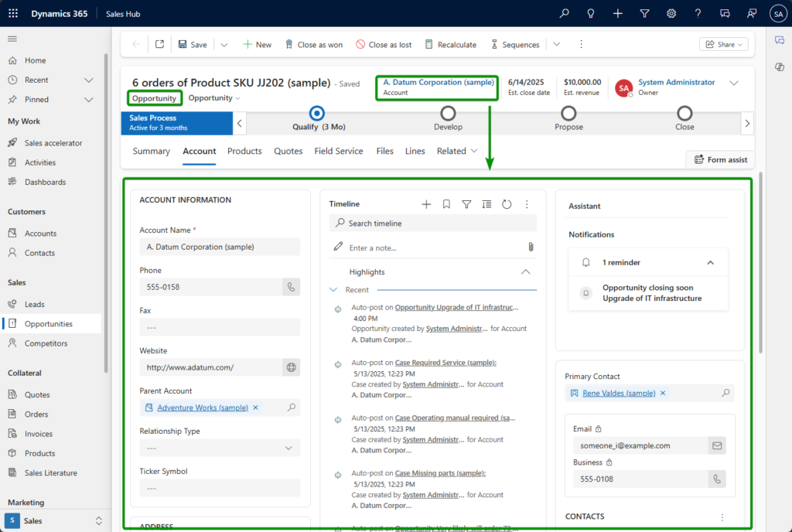Open Form assist button

[x=720, y=159]
